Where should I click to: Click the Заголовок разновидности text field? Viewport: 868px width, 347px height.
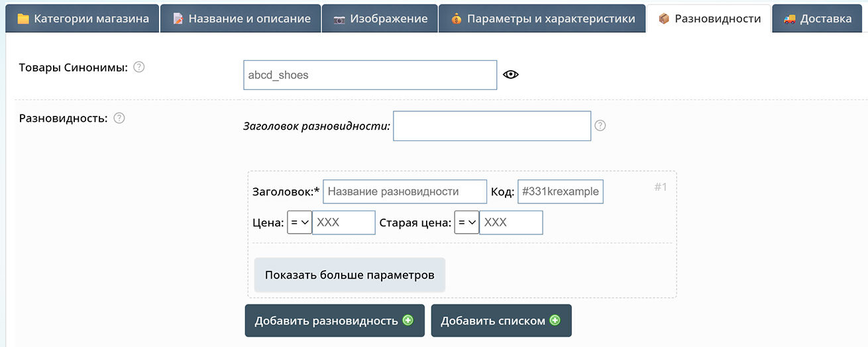492,126
